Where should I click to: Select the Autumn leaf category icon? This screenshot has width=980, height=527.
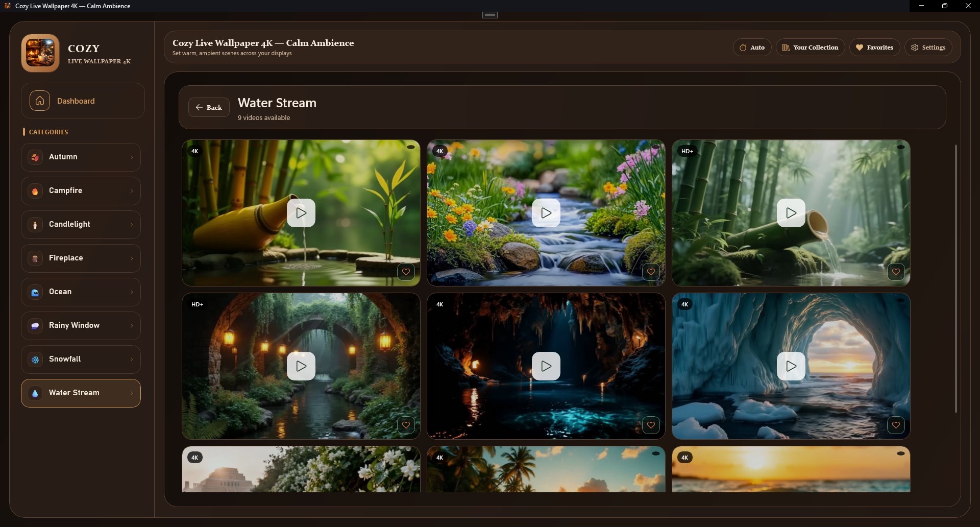pyautogui.click(x=35, y=157)
